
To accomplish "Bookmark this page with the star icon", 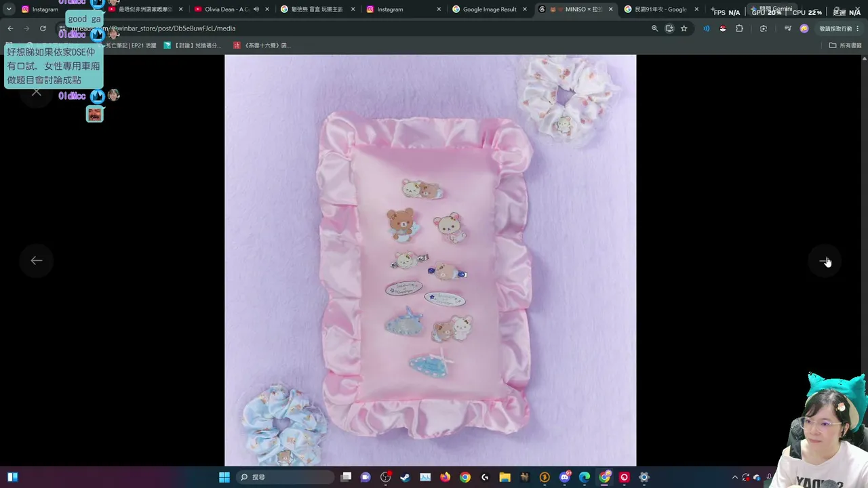I will 684,28.
